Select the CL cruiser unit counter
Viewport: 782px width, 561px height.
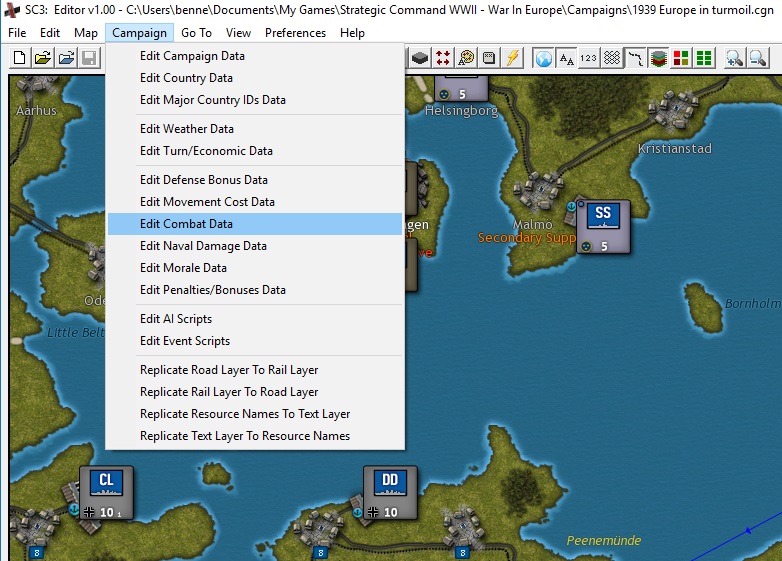[106, 493]
